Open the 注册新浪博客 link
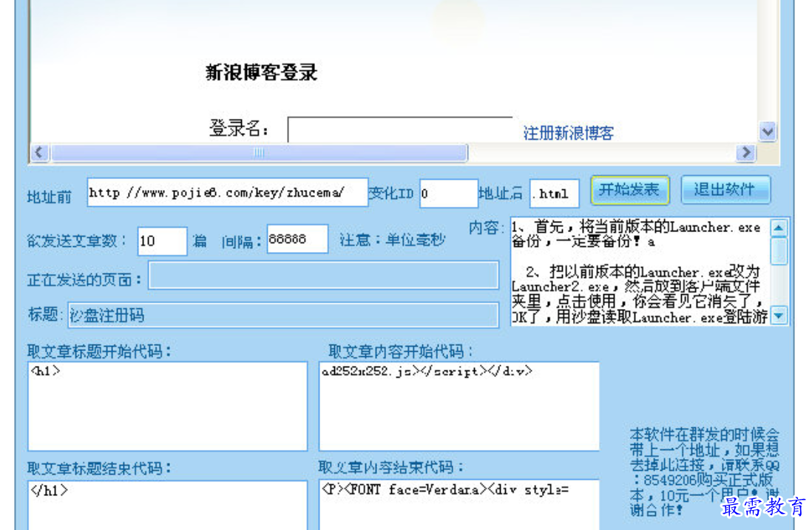Image resolution: width=812 pixels, height=530 pixels. 568,133
